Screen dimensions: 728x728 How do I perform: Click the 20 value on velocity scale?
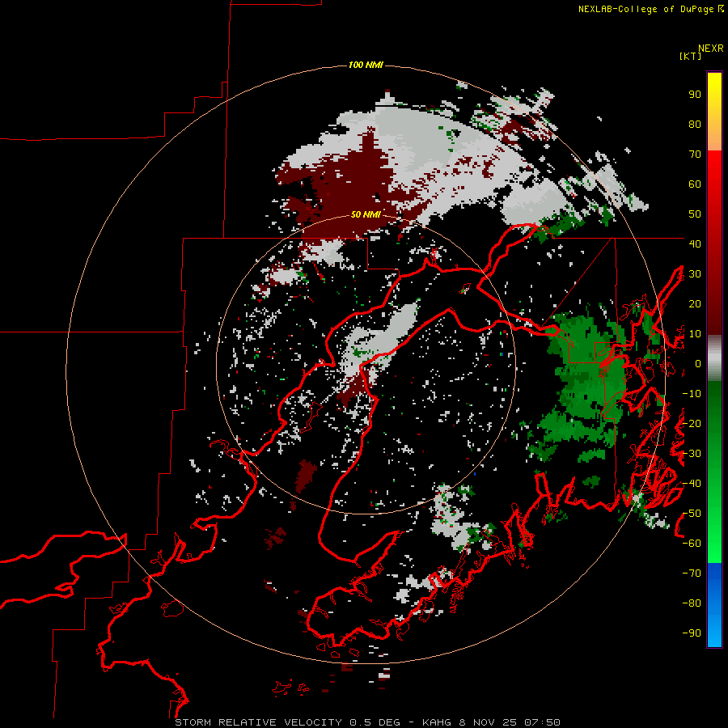click(695, 303)
